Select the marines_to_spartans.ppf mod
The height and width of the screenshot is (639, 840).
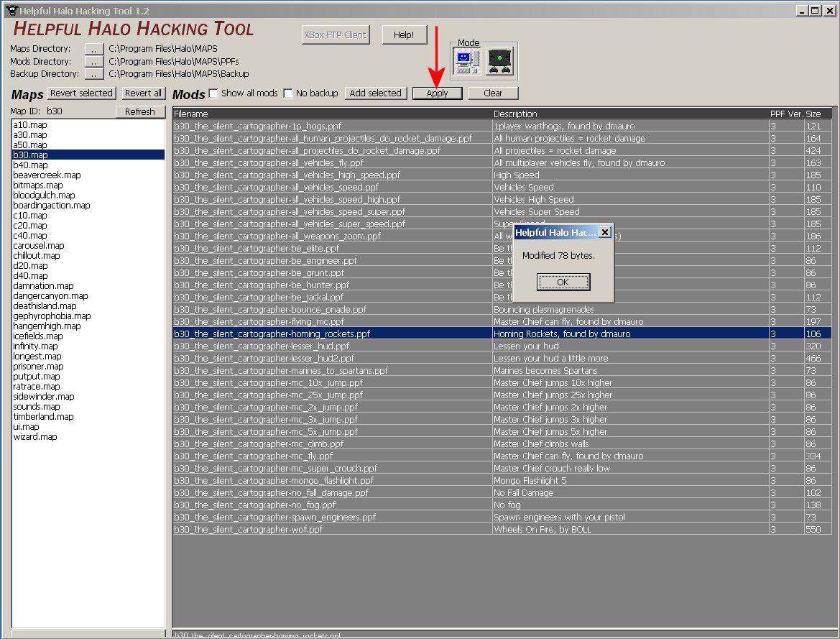tap(502, 370)
